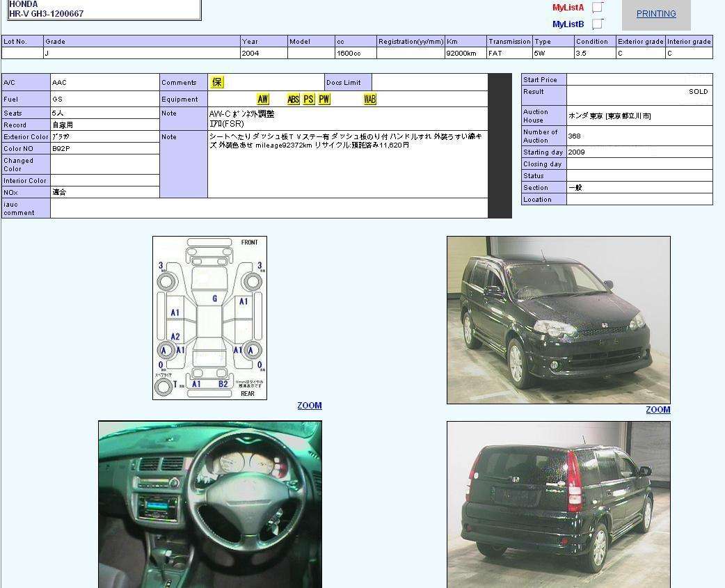This screenshot has height=588, width=725.
Task: Click ZOOM under the front car photo
Action: pos(658,410)
